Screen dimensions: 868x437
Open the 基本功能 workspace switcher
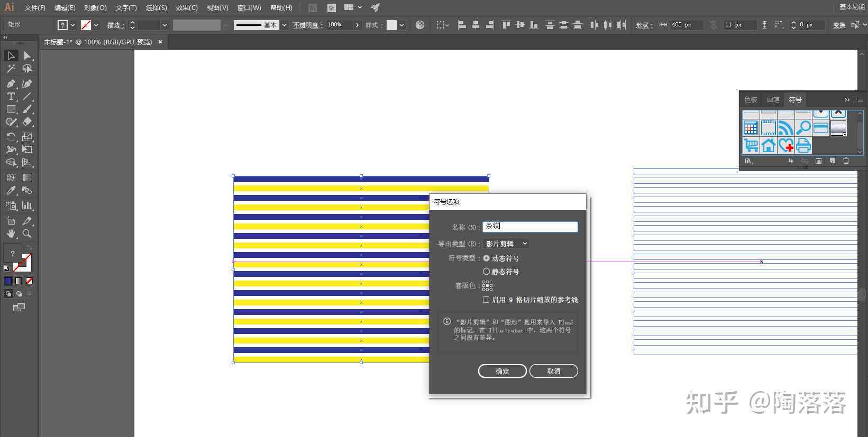pos(852,7)
